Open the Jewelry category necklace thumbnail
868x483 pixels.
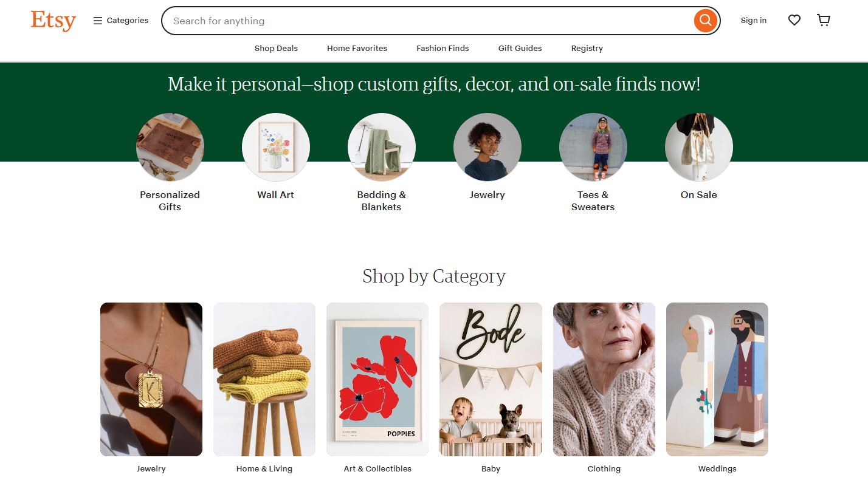click(151, 379)
